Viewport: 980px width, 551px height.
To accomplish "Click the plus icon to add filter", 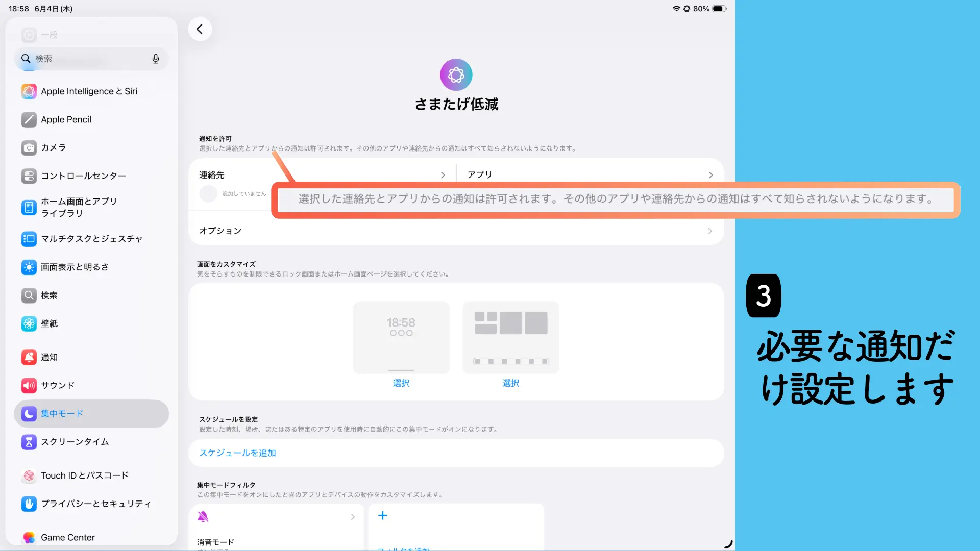I will (382, 515).
